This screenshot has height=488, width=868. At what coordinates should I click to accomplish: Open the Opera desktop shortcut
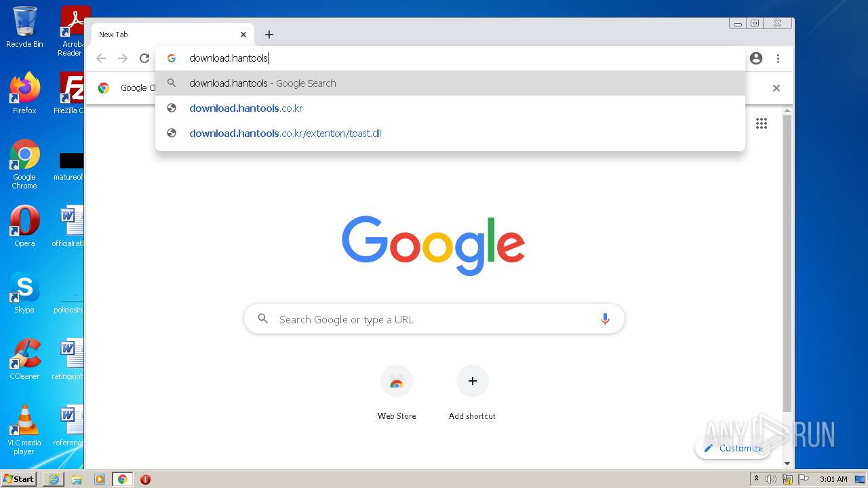pyautogui.click(x=24, y=226)
